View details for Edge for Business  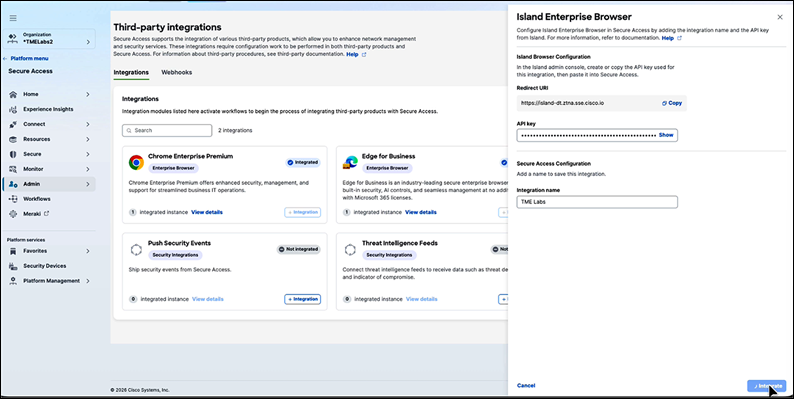coord(421,212)
